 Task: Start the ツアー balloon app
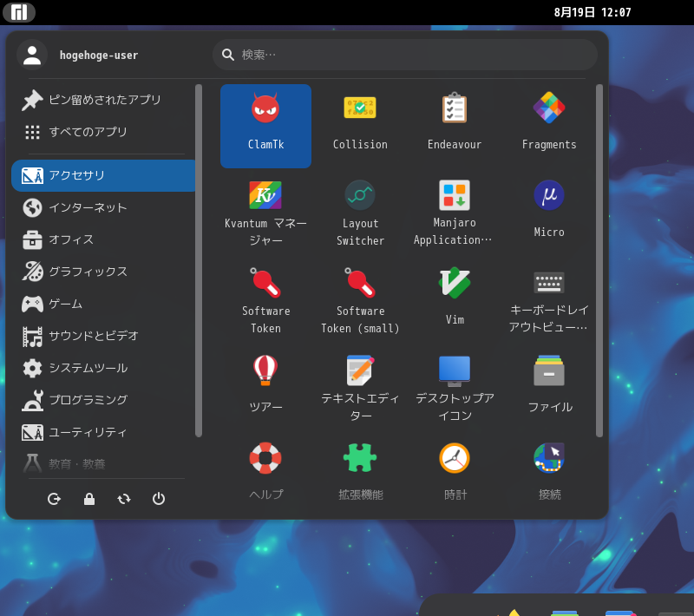click(265, 389)
